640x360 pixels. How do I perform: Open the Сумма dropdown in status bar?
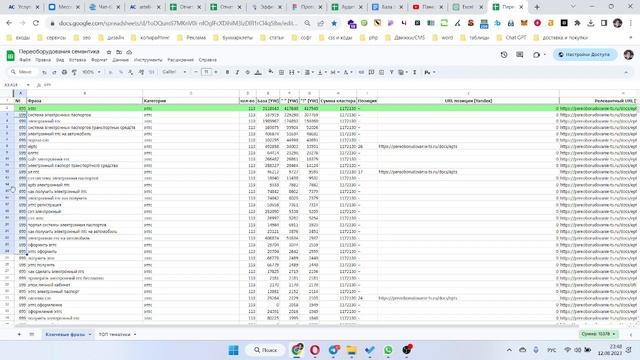(598, 334)
